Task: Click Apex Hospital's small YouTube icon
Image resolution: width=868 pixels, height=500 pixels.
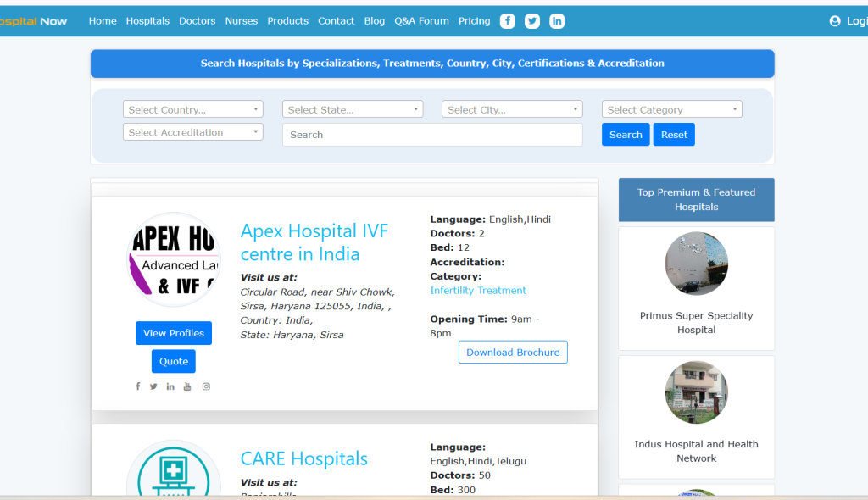Action: (x=187, y=386)
